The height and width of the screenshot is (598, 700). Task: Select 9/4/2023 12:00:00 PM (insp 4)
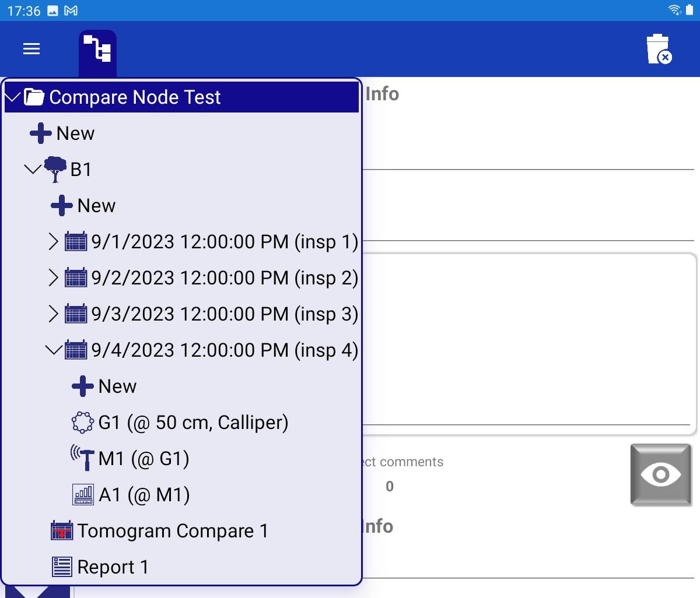point(225,350)
